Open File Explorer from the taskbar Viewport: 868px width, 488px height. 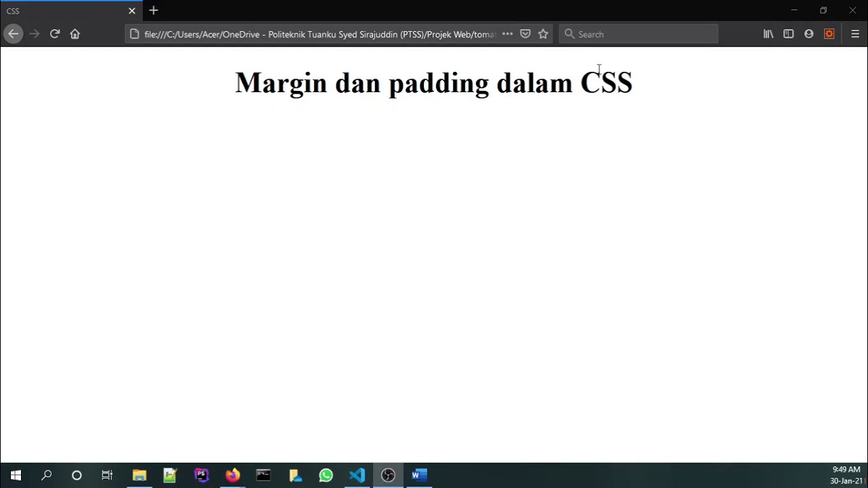(x=139, y=475)
